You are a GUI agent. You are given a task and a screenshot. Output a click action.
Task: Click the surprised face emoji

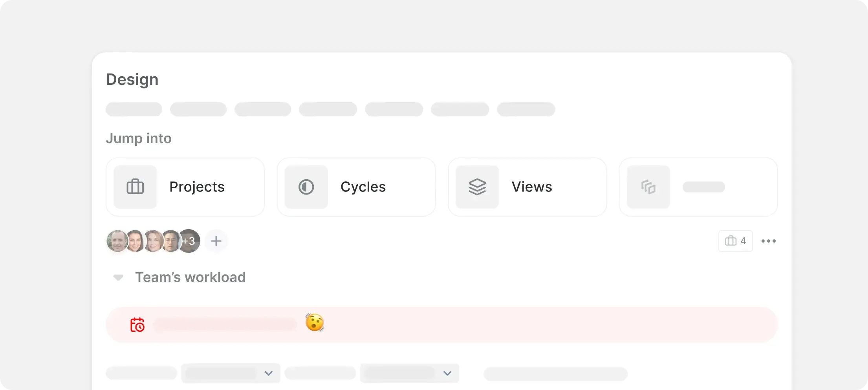click(315, 323)
